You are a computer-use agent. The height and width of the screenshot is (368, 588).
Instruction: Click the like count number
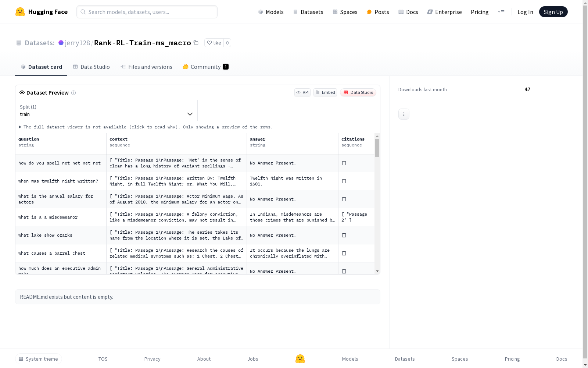227,43
